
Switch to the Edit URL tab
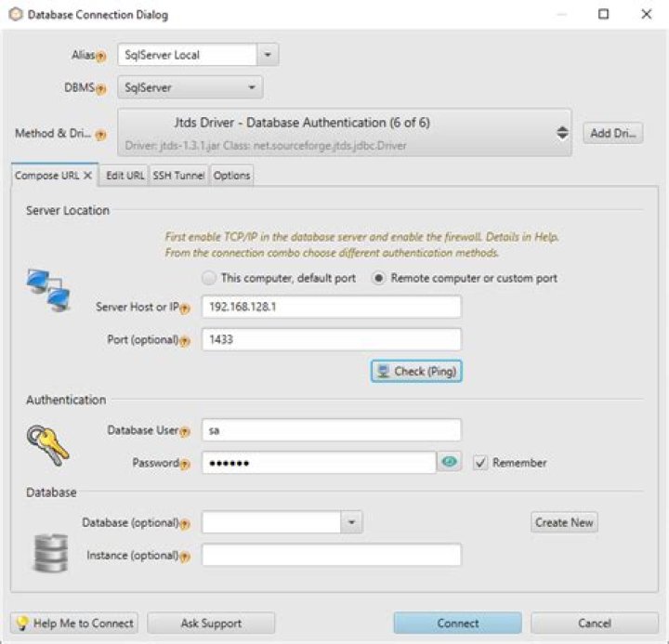[125, 176]
